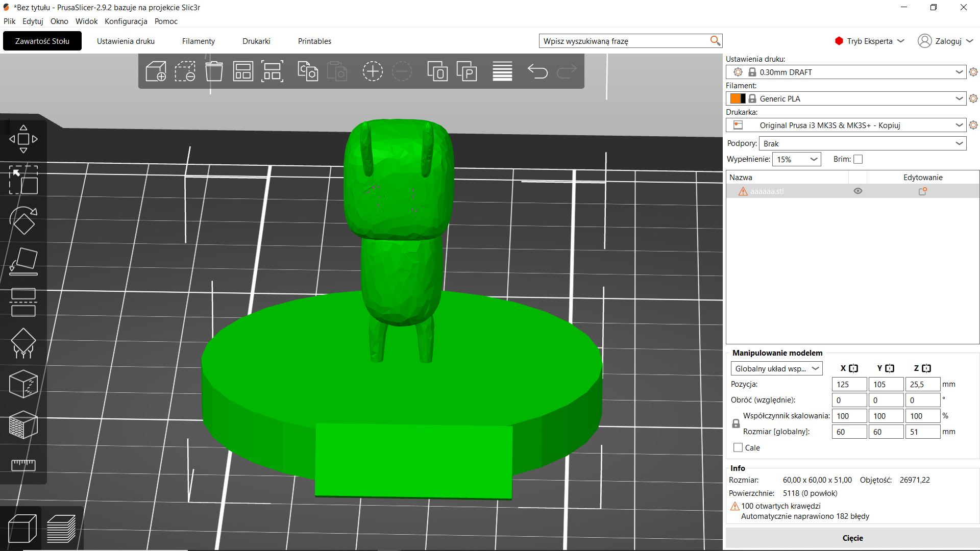
Task: Toggle the scale ratio lock icon
Action: click(x=736, y=423)
